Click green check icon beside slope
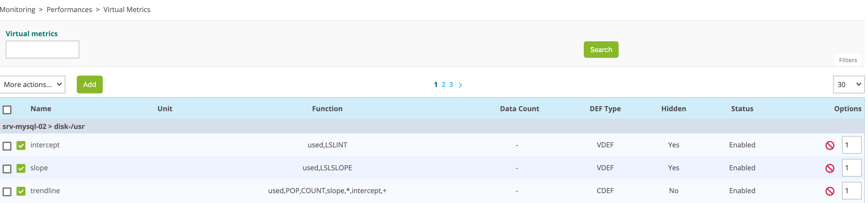Viewport: 868px width, 203px height. tap(21, 168)
